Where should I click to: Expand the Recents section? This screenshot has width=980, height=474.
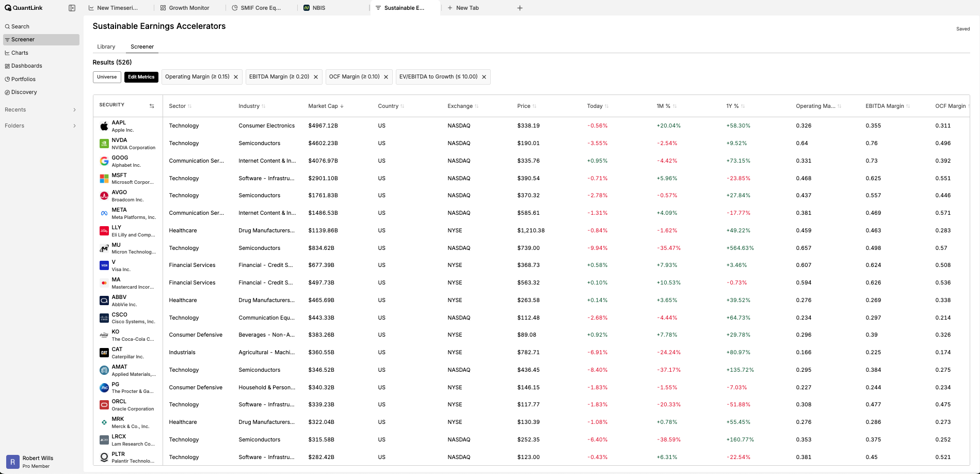(x=41, y=109)
